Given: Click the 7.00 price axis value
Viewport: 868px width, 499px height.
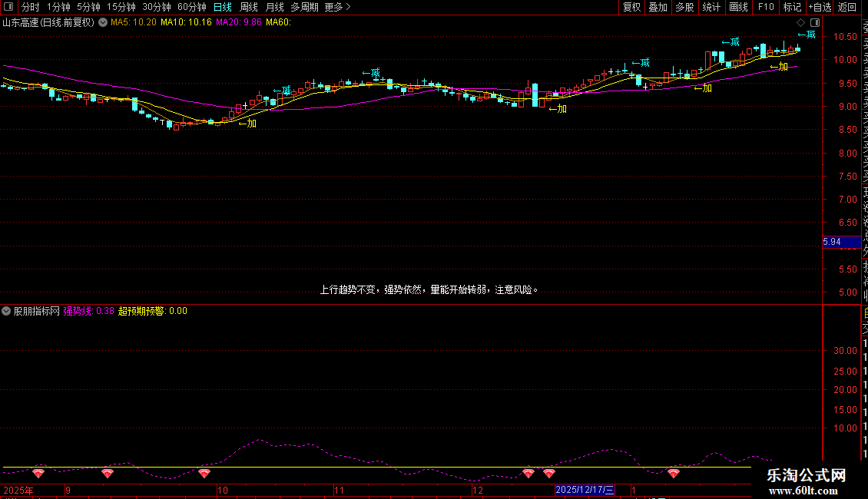Looking at the screenshot, I should (847, 199).
